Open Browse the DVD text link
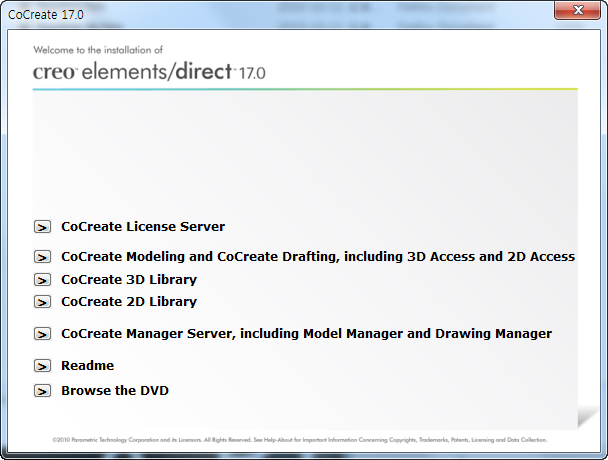 pos(115,391)
